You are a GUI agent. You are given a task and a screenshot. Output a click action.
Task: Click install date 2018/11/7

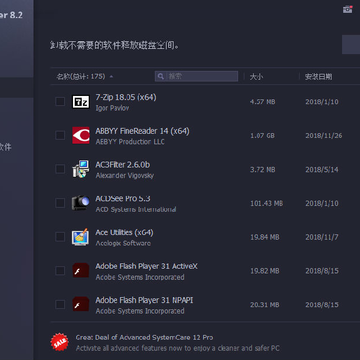point(322,237)
